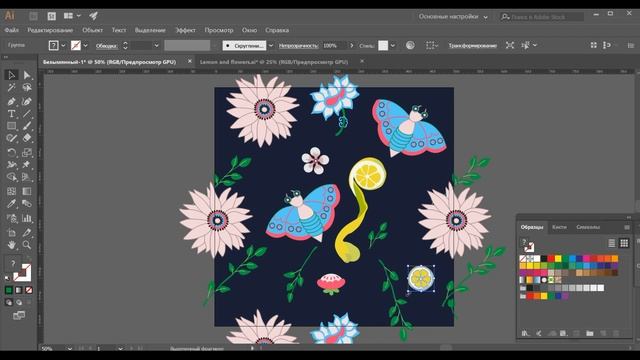
Task: Select the Perspective Grid tool
Action: tap(27, 178)
